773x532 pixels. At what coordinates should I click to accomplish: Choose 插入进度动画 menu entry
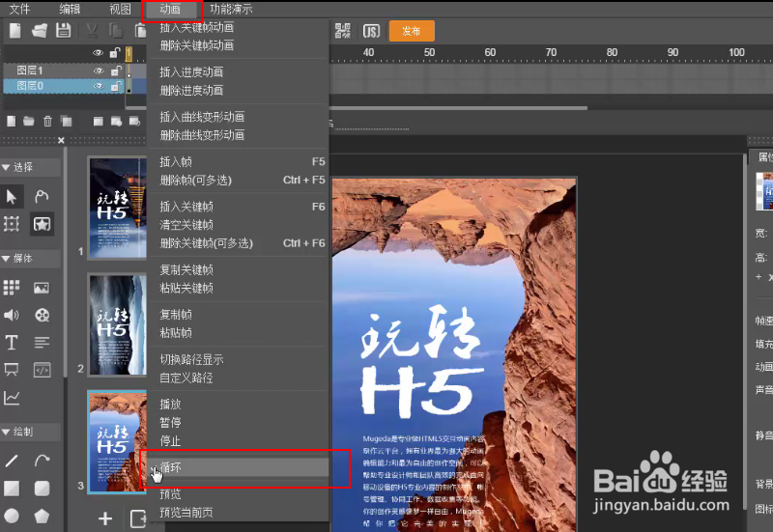[x=238, y=72]
